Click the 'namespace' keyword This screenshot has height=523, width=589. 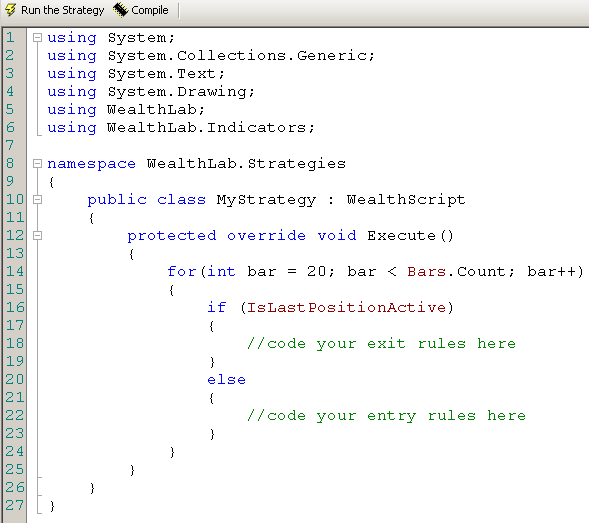click(91, 164)
